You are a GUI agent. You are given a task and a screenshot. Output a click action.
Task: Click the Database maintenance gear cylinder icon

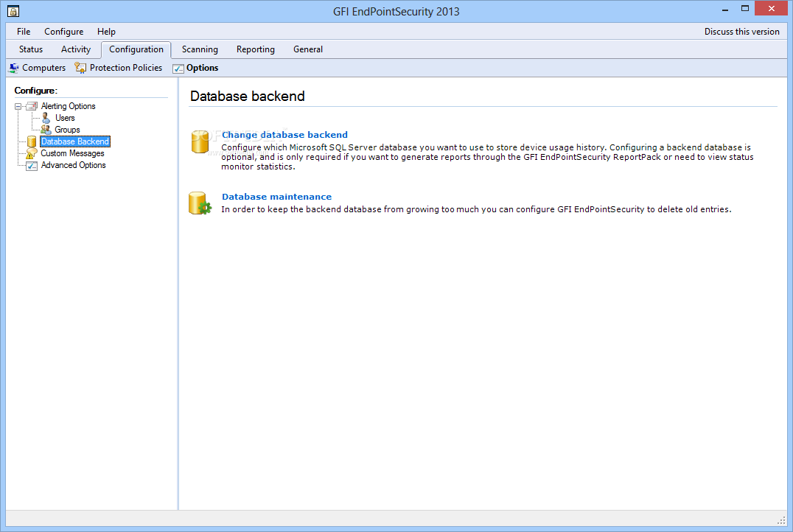click(x=200, y=203)
